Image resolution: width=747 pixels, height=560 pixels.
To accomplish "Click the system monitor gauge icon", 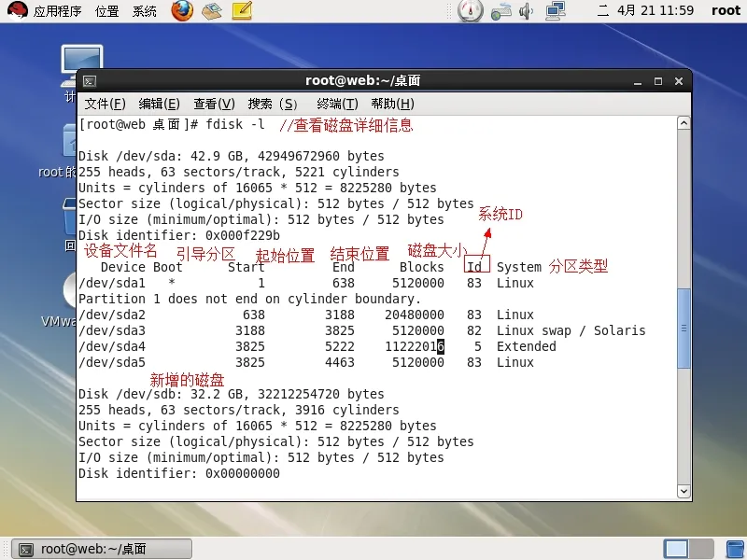I will click(x=471, y=11).
